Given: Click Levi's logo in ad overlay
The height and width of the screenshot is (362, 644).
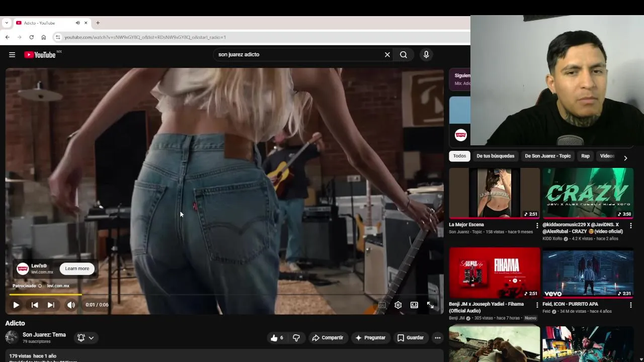Looking at the screenshot, I should (23, 268).
